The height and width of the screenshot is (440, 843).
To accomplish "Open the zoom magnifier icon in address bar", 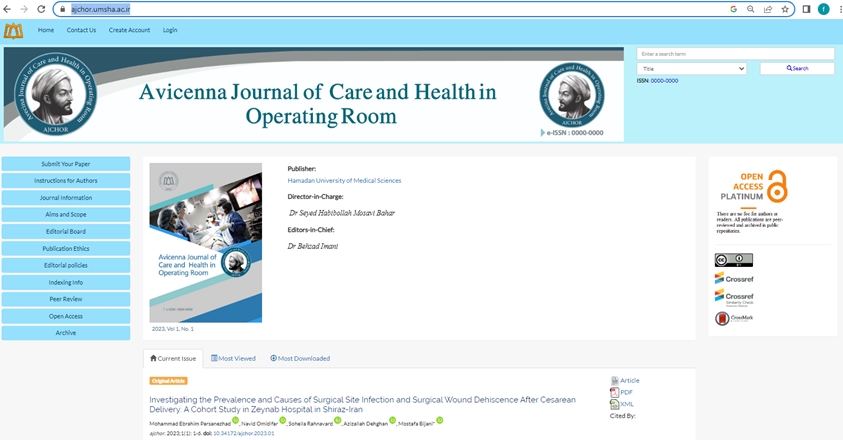I will 751,9.
